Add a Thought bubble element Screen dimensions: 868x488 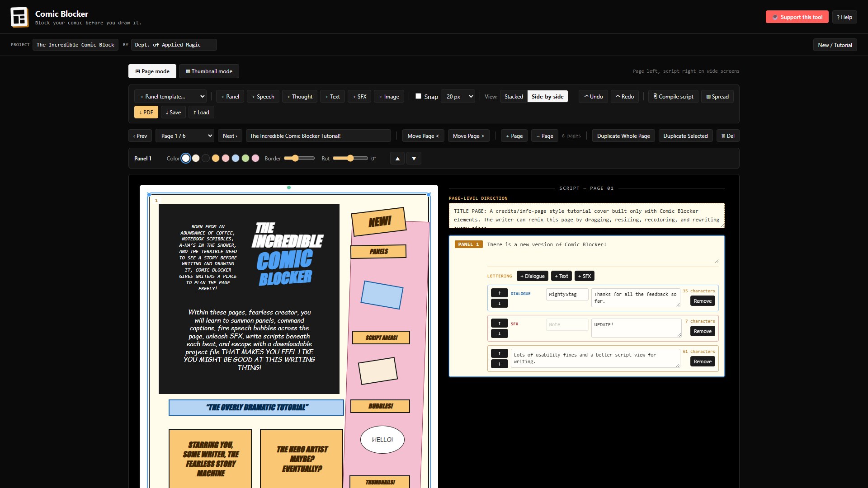[300, 97]
